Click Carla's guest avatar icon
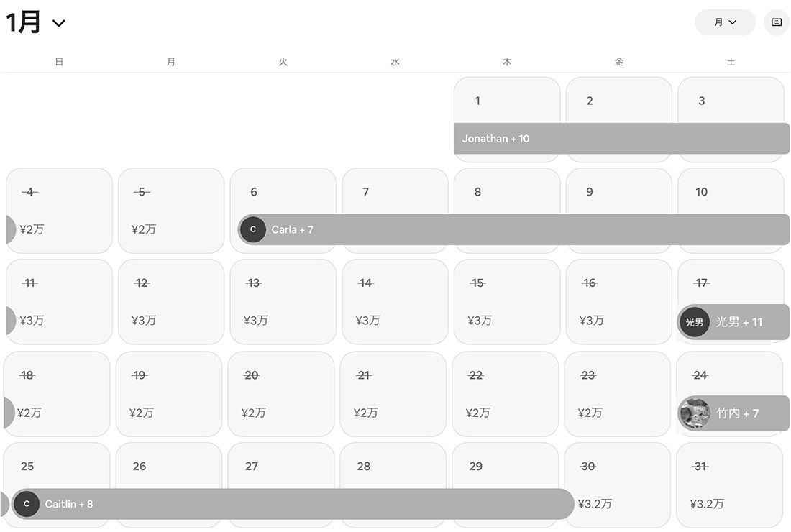 tap(252, 229)
